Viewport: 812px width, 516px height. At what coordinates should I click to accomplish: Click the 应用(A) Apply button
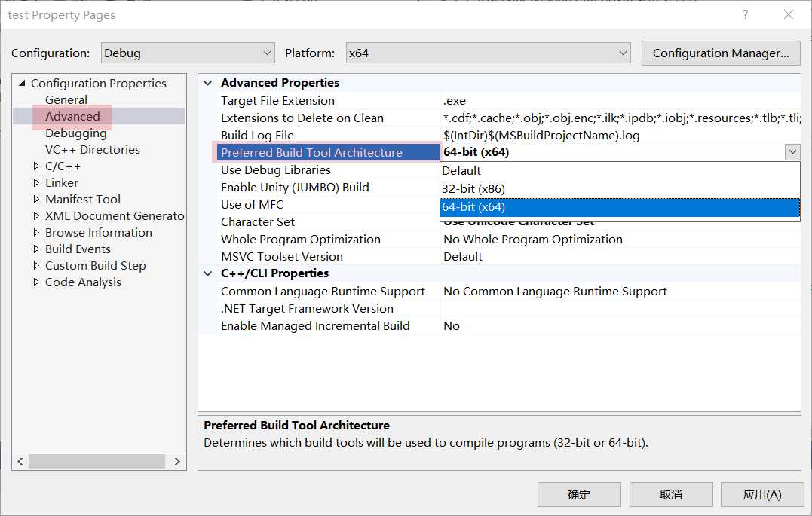pyautogui.click(x=761, y=495)
